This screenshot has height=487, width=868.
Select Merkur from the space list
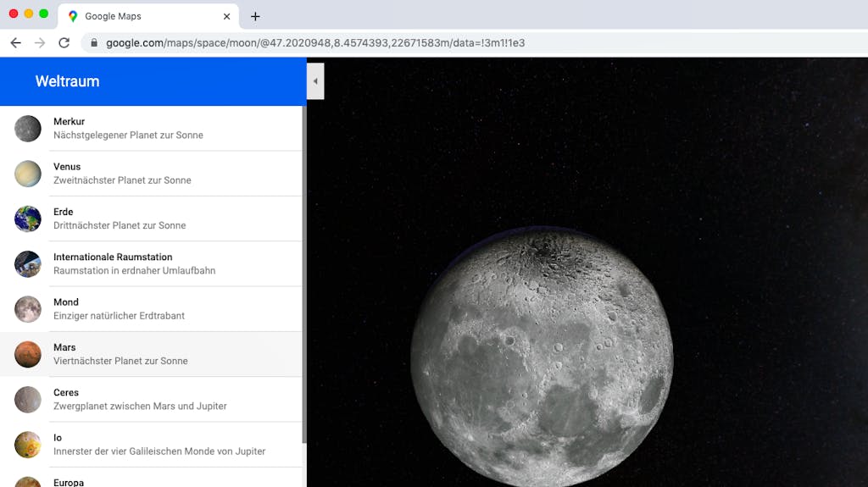pyautogui.click(x=151, y=129)
